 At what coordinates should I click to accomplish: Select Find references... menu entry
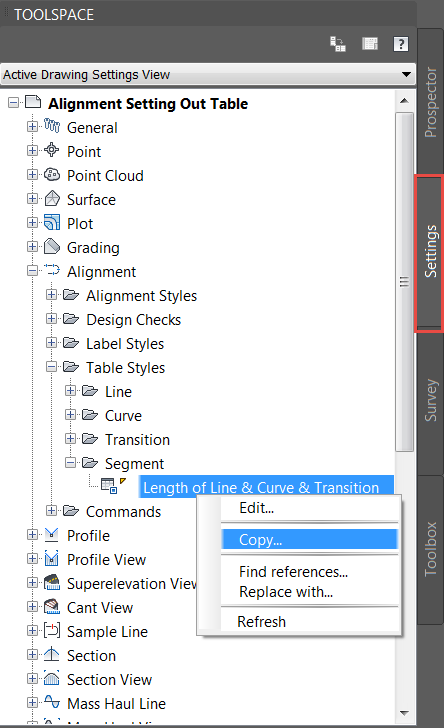coord(294,572)
